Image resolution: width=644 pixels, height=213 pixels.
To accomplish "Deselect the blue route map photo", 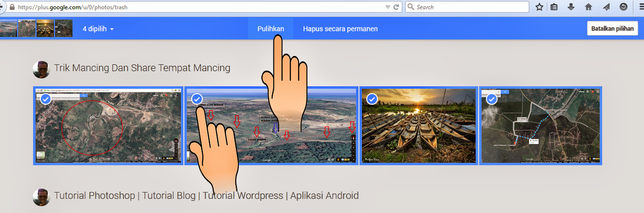I will pos(492,99).
